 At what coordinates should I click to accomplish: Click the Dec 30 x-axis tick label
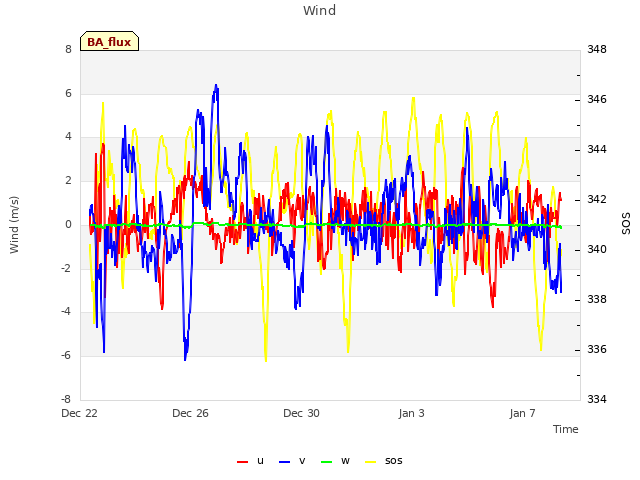[301, 413]
